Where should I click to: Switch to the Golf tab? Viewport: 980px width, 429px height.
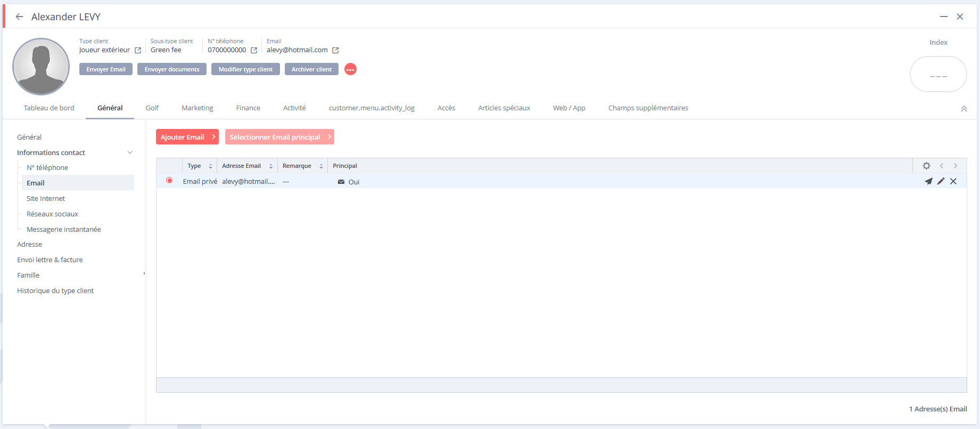(152, 108)
